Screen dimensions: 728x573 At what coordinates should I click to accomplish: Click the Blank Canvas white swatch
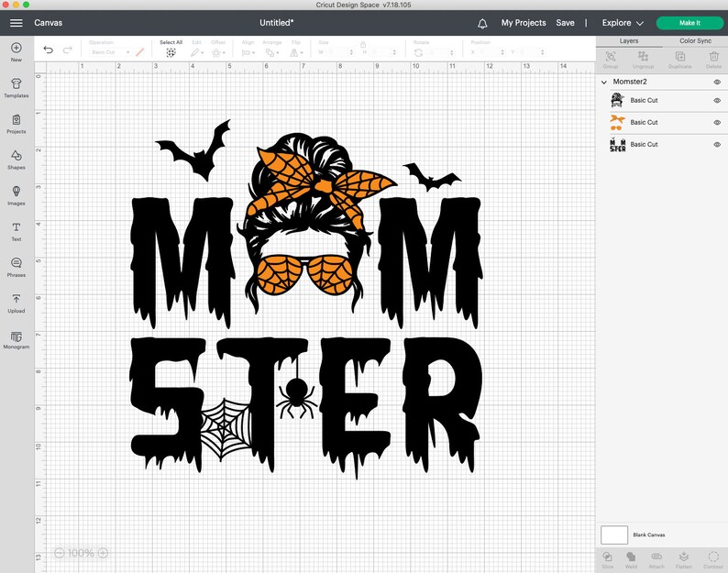[x=613, y=534]
